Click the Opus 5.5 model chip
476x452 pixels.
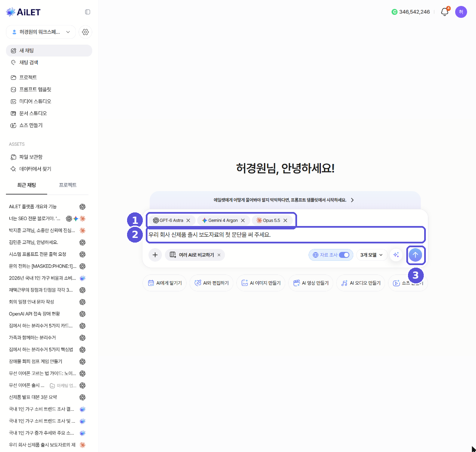[272, 220]
